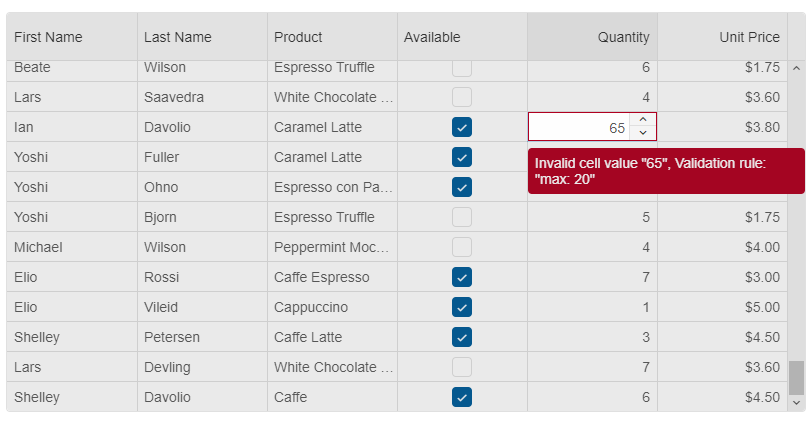
Task: Click the quantity spinner down arrow
Action: pyautogui.click(x=643, y=133)
